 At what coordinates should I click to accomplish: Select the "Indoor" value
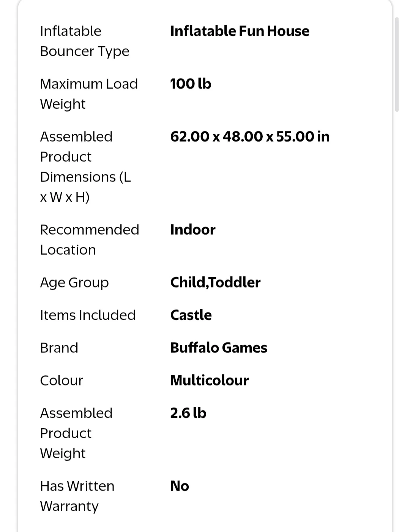pos(193,230)
